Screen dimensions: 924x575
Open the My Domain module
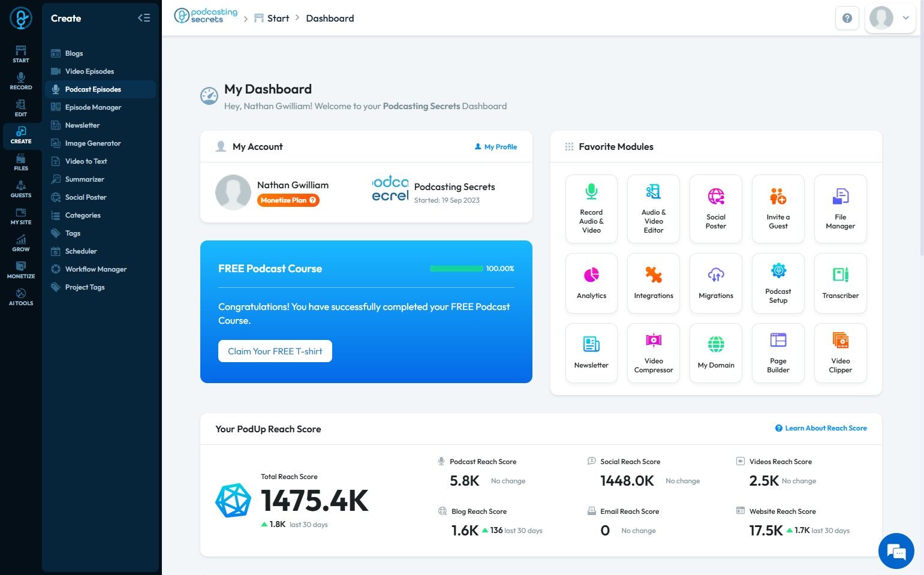point(716,353)
